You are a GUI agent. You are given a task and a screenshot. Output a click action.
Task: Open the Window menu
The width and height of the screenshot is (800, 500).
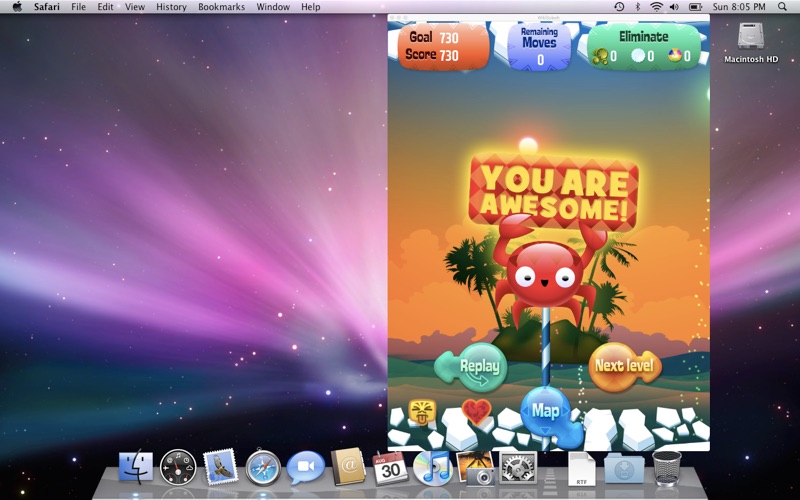(273, 7)
